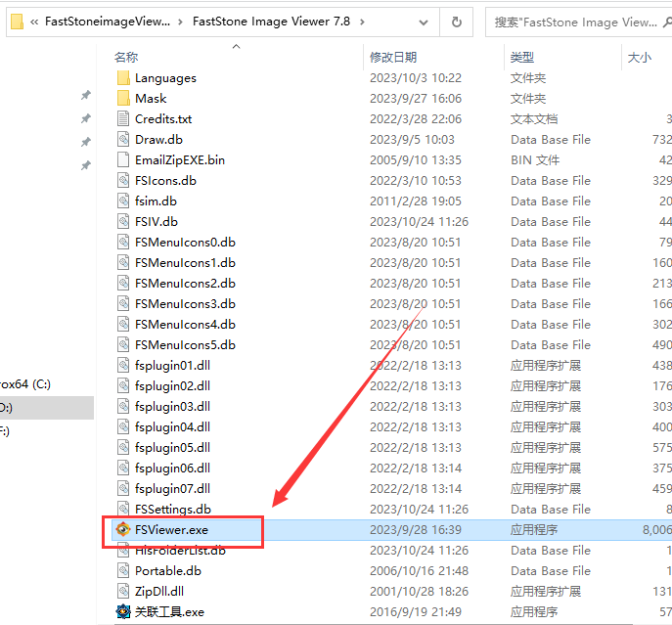
Task: Select the FSMenuIcons1.db file name
Action: click(x=185, y=263)
